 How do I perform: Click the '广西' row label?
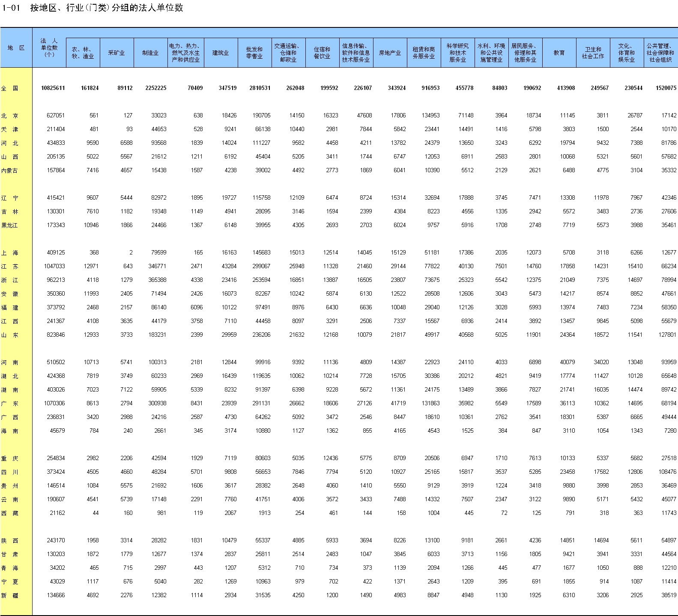click(x=9, y=417)
